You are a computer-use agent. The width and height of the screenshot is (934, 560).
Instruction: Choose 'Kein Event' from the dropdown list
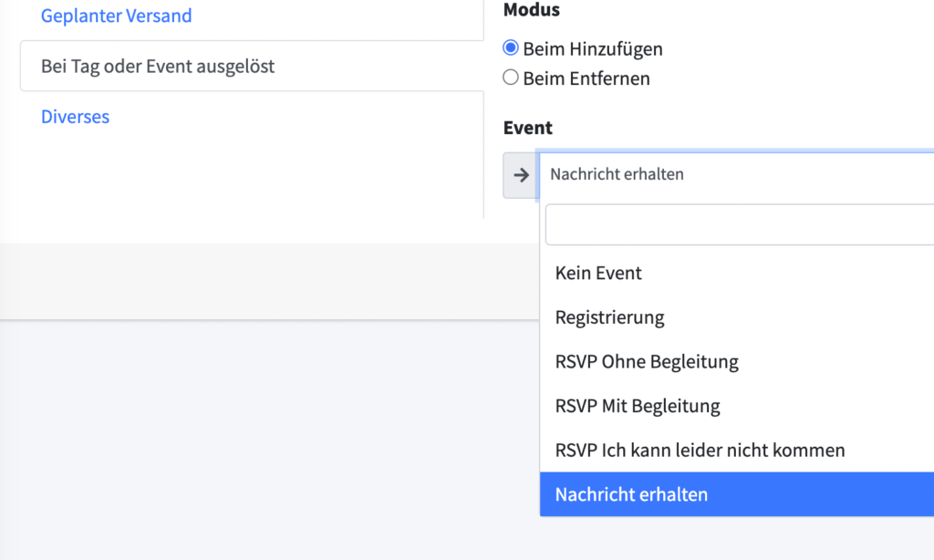coord(598,273)
